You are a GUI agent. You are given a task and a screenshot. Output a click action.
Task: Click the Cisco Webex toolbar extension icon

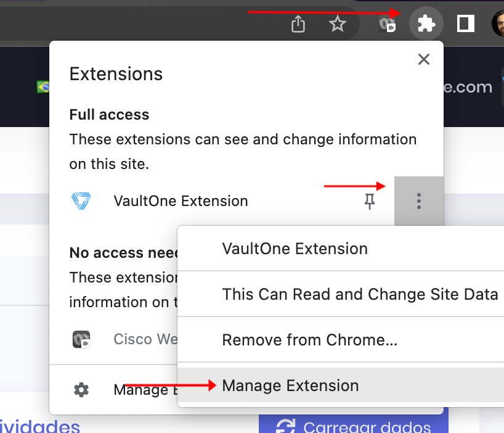[x=387, y=25]
